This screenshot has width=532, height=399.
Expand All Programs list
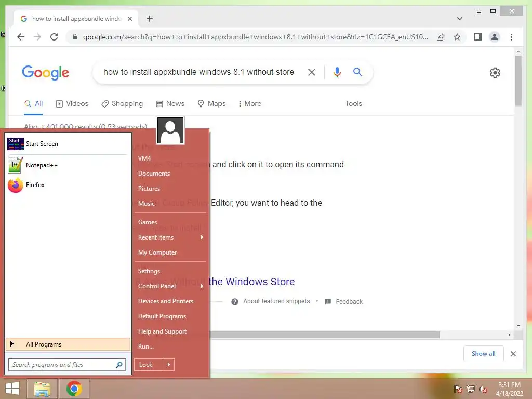pyautogui.click(x=68, y=344)
